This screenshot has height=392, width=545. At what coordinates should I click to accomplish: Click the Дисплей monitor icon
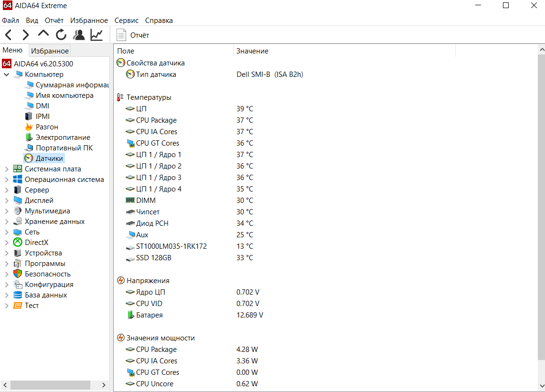coord(17,201)
